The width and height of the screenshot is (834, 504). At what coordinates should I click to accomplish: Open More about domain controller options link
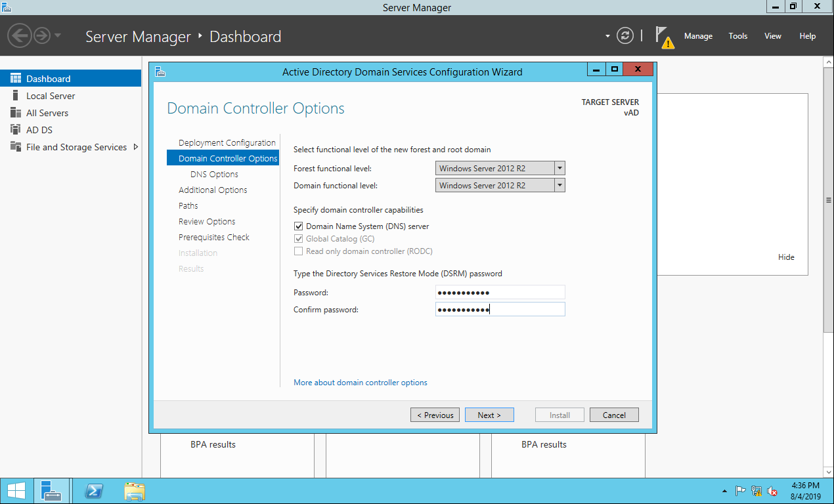pos(360,383)
